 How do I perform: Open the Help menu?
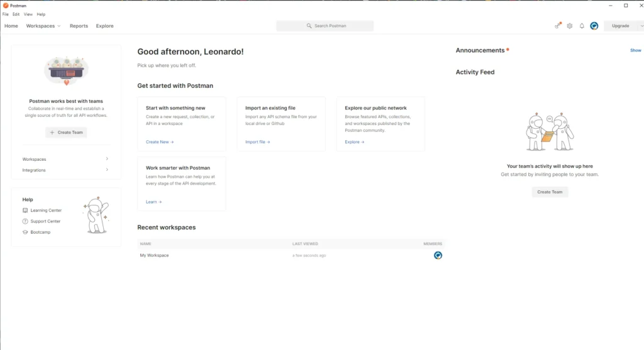[x=41, y=14]
